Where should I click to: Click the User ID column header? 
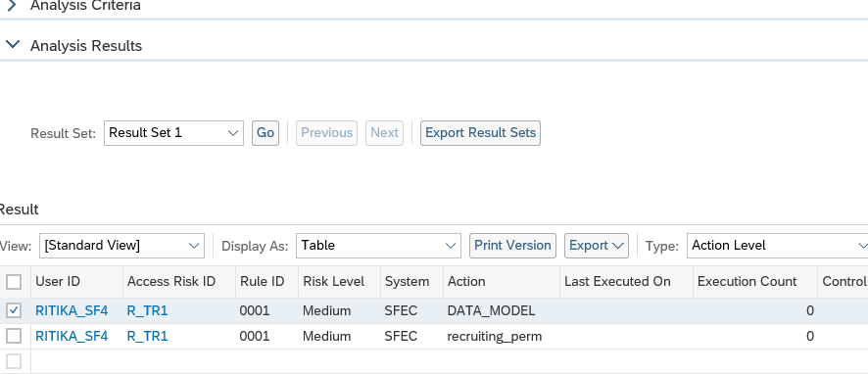coord(77,282)
